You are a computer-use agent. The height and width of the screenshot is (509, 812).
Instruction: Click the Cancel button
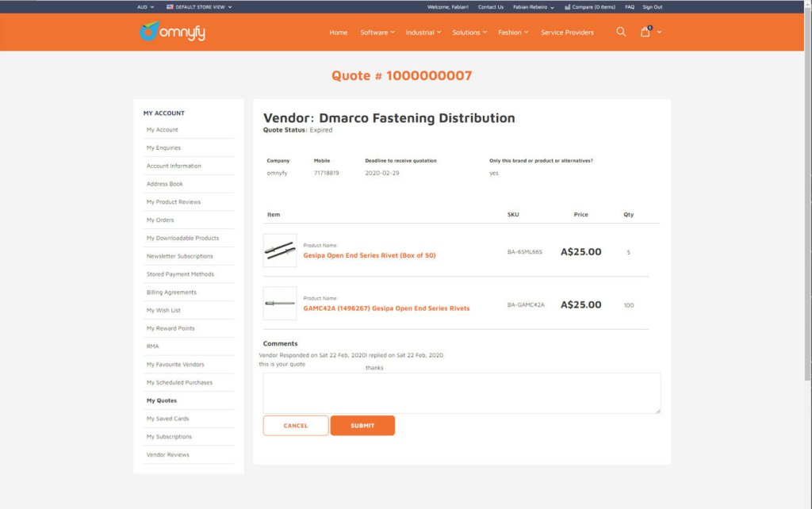click(296, 426)
